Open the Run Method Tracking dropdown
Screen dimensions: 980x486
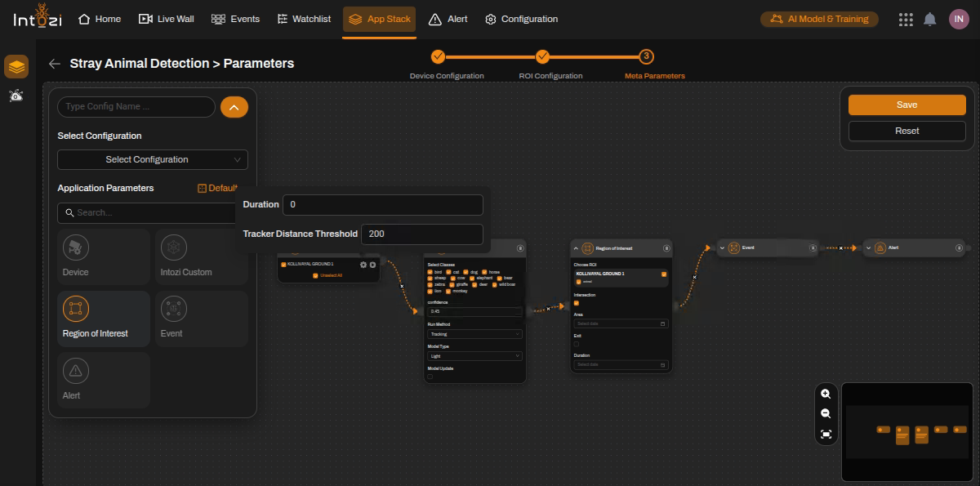coord(474,334)
